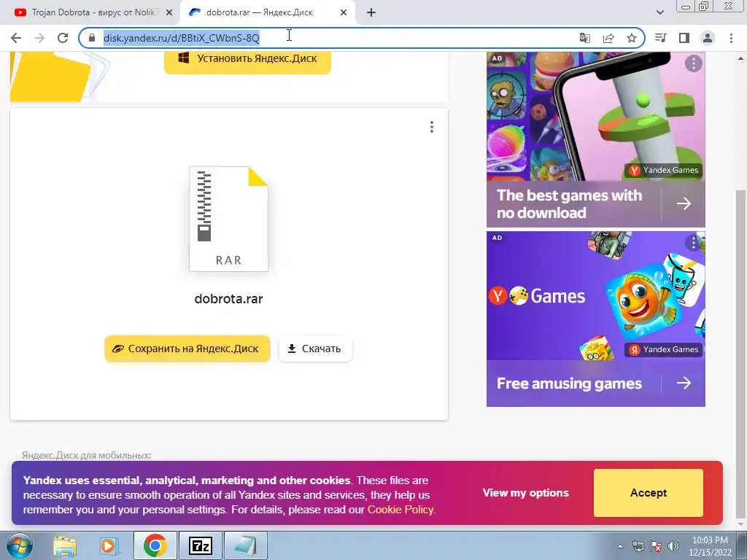This screenshot has width=747, height=560.
Task: Open the Chrome three-dot menu
Action: click(x=731, y=38)
